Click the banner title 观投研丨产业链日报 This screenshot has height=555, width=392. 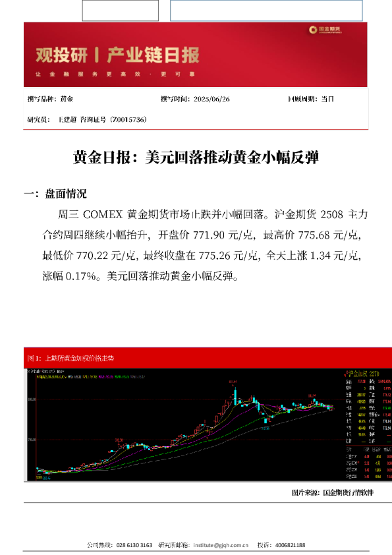click(117, 55)
